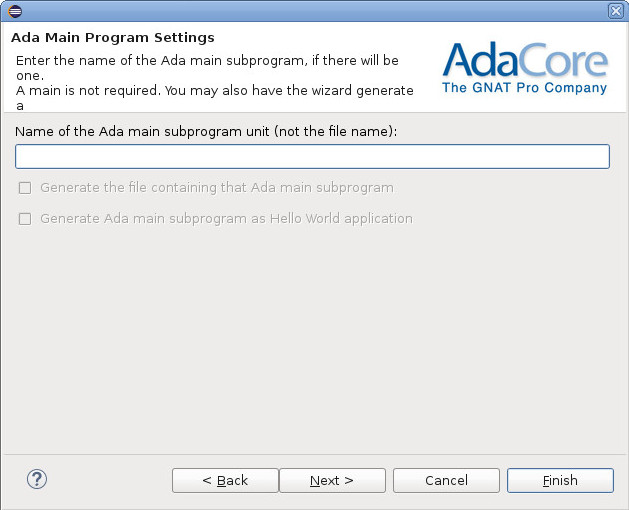Viewport: 629px width, 510px height.
Task: Click the "Hello World application" label text
Action: tap(226, 219)
